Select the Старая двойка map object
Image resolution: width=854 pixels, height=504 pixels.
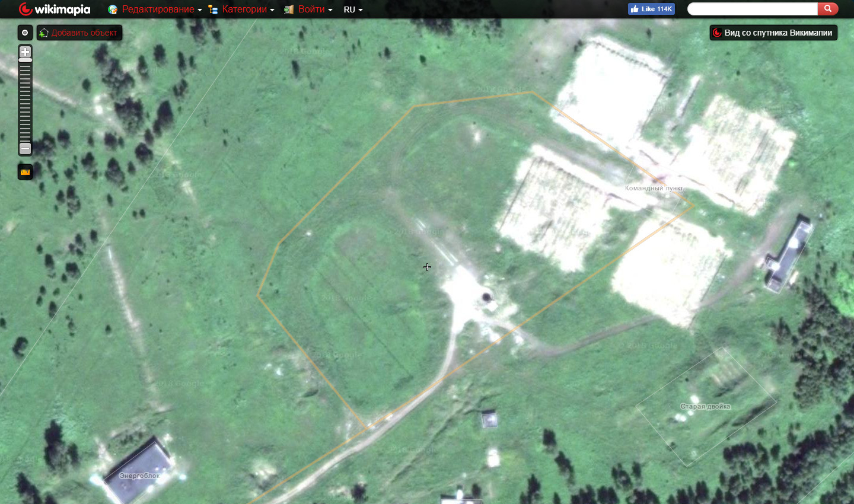[705, 406]
